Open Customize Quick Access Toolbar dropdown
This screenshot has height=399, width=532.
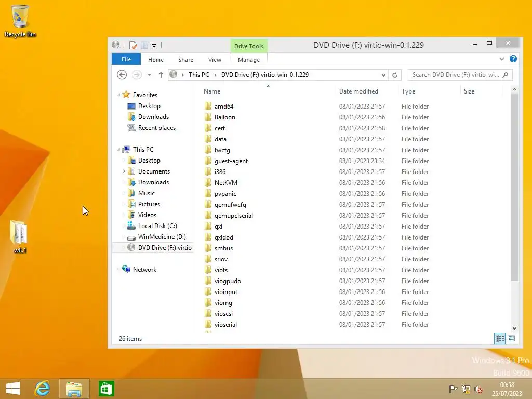click(x=154, y=45)
